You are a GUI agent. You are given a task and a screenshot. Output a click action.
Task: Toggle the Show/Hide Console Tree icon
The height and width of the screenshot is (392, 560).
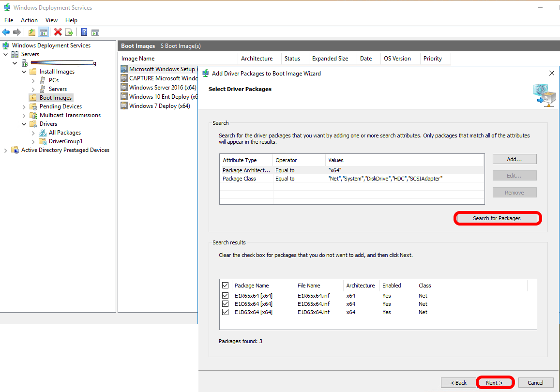tap(44, 32)
